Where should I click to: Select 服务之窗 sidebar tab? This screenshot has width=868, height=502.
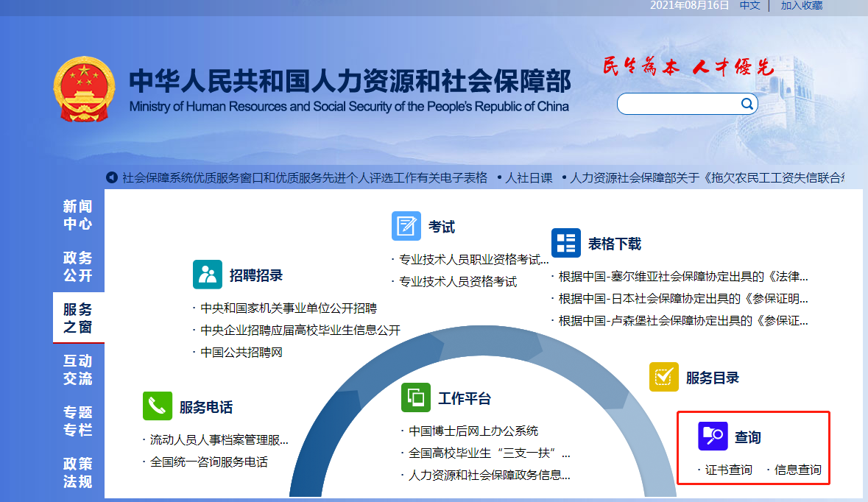[78, 318]
